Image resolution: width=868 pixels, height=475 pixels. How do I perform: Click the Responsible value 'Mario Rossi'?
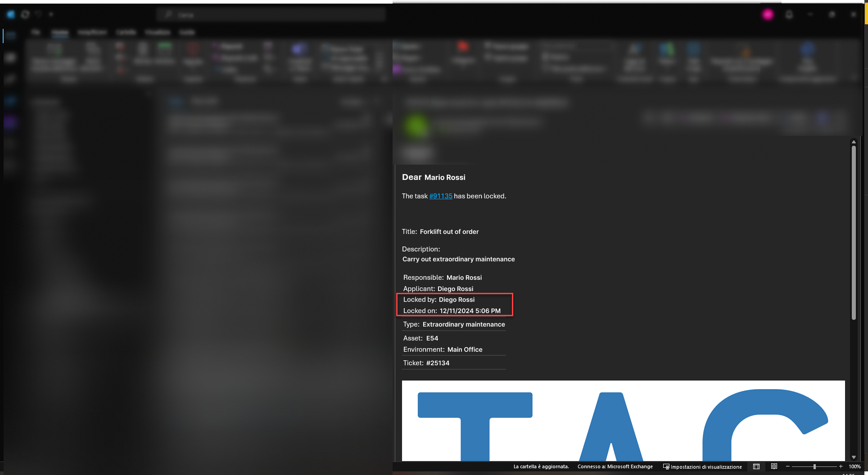[464, 278]
